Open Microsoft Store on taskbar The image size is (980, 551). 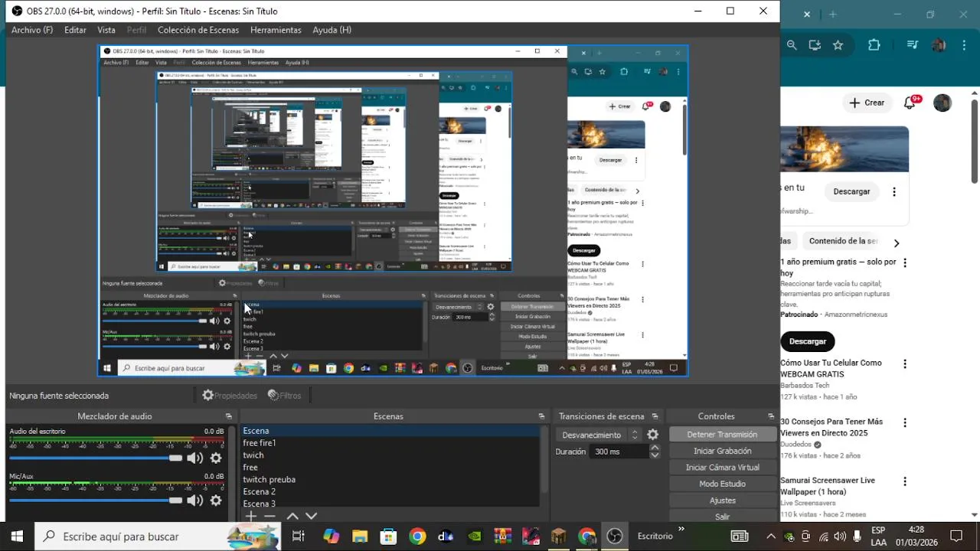pyautogui.click(x=388, y=536)
